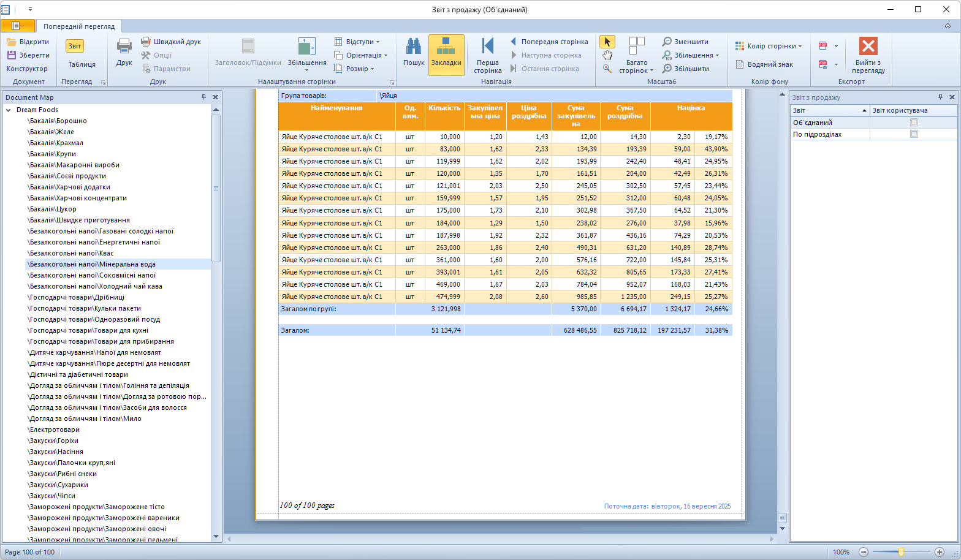Select the magnifier tool in Масштаб
The height and width of the screenshot is (560, 961).
tap(607, 69)
